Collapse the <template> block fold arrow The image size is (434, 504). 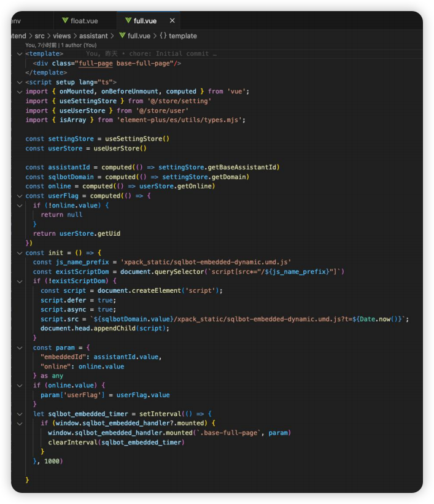tap(20, 54)
